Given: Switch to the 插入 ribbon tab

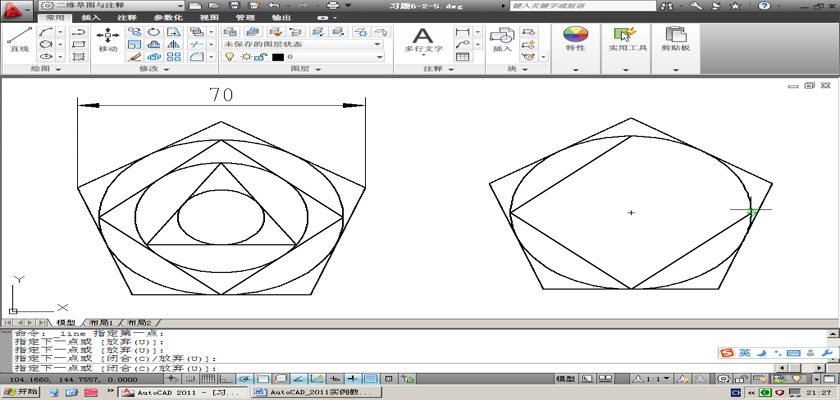Looking at the screenshot, I should tap(91, 17).
